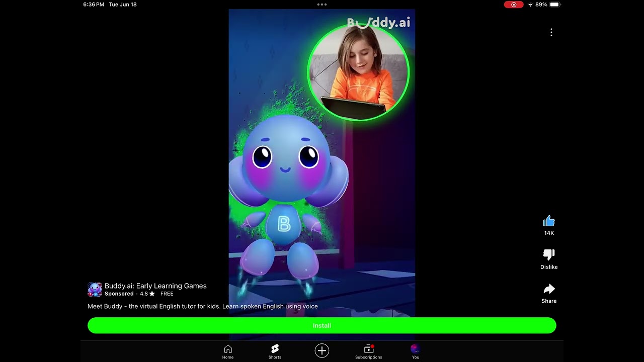Tap the red screen recording indicator
Viewport: 644px width, 362px height.
514,5
